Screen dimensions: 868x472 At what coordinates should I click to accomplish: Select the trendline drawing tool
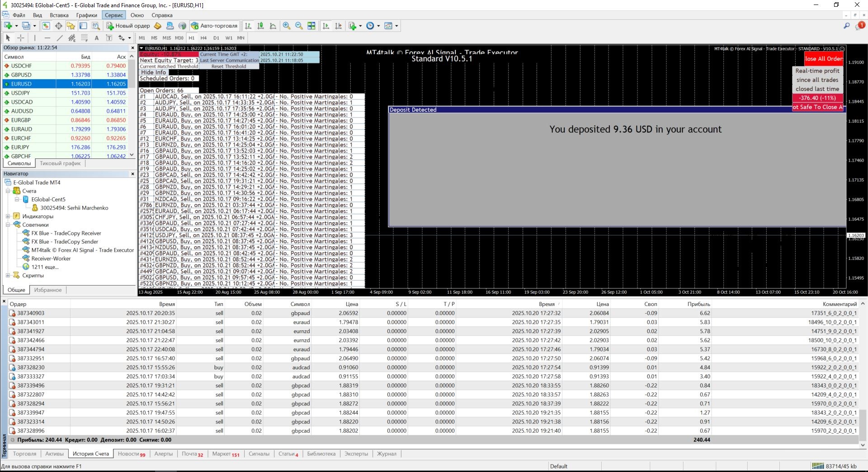point(60,38)
